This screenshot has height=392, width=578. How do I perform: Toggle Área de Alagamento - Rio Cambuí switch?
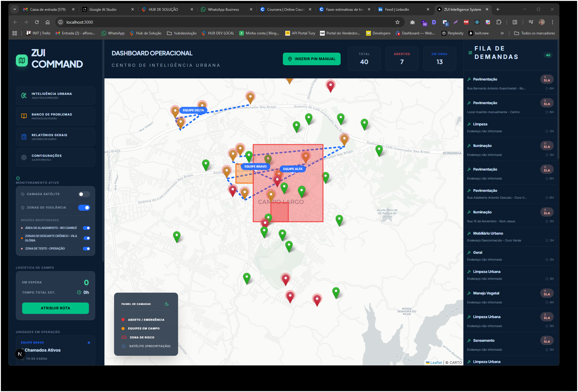(x=87, y=228)
